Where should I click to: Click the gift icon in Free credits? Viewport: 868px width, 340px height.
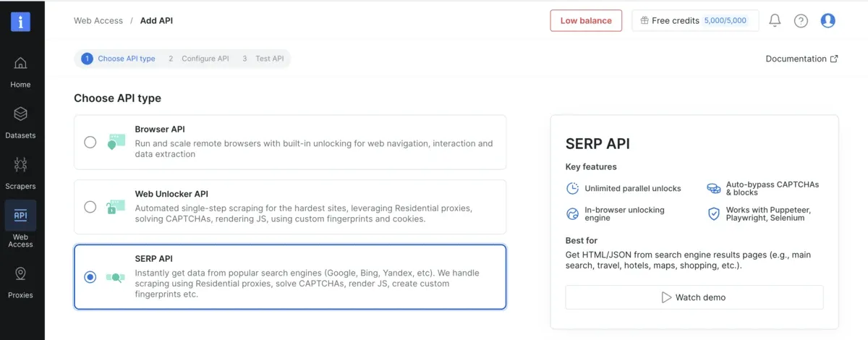644,21
